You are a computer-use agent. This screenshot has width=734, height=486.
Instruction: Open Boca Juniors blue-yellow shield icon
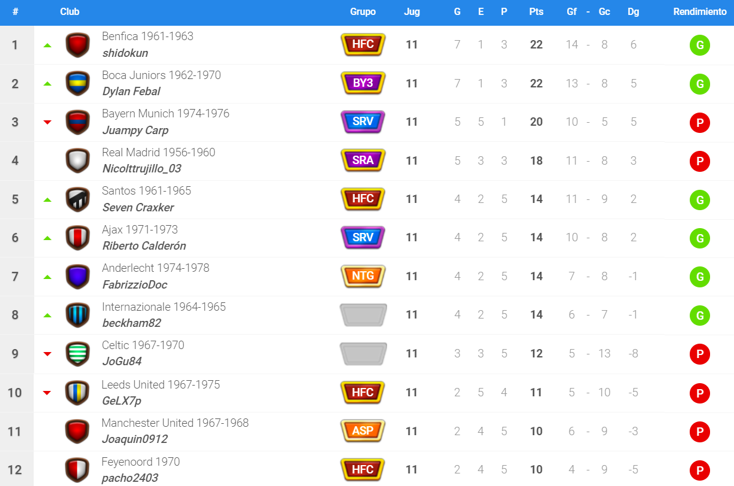tap(78, 84)
